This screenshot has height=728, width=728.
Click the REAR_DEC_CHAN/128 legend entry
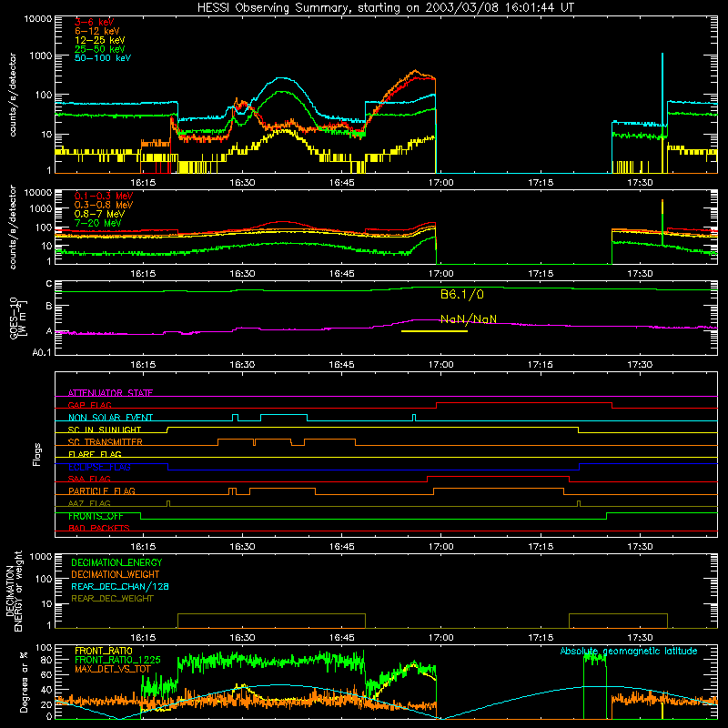(120, 586)
